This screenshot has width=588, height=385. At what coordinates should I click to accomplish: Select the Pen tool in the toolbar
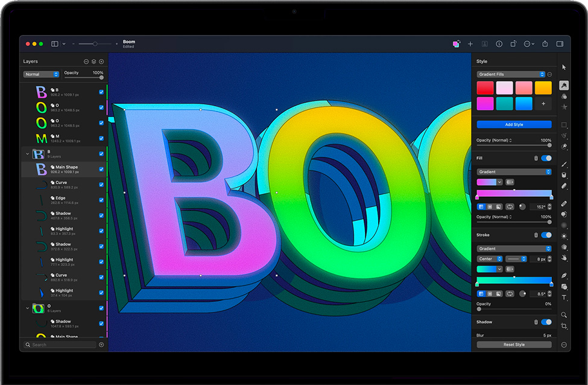[564, 275]
